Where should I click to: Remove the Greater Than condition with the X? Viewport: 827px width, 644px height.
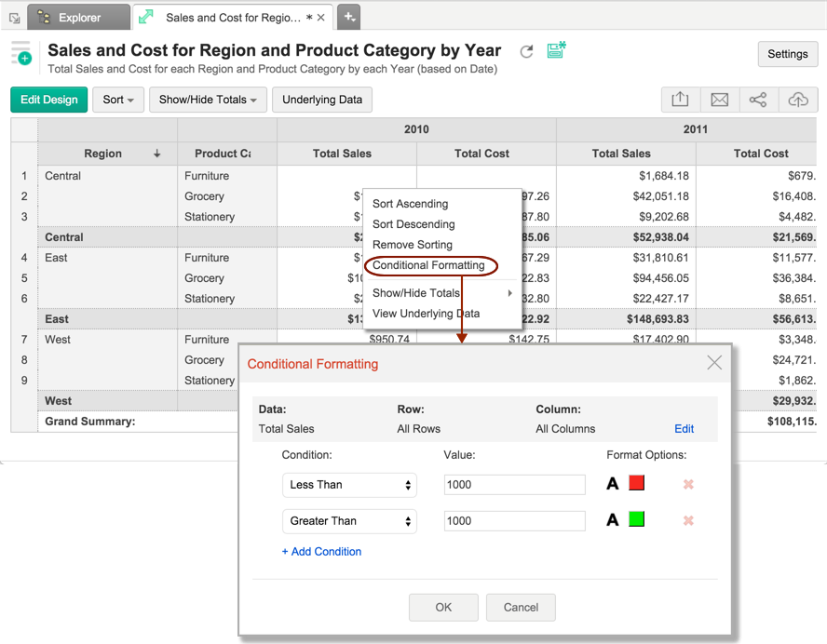688,520
